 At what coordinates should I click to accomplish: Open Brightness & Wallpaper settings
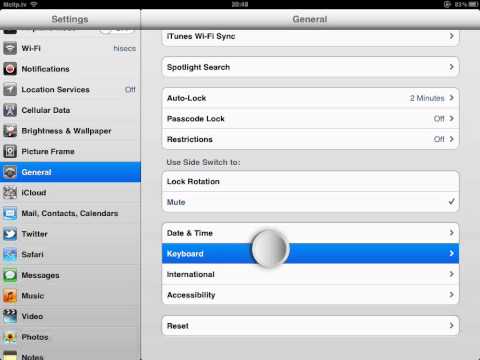click(70, 131)
